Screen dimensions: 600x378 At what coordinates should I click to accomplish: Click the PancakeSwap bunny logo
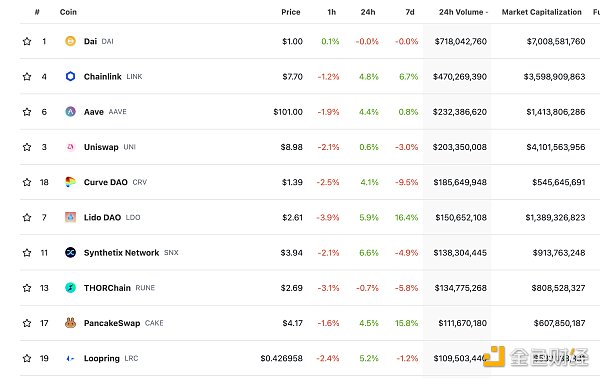pos(70,323)
